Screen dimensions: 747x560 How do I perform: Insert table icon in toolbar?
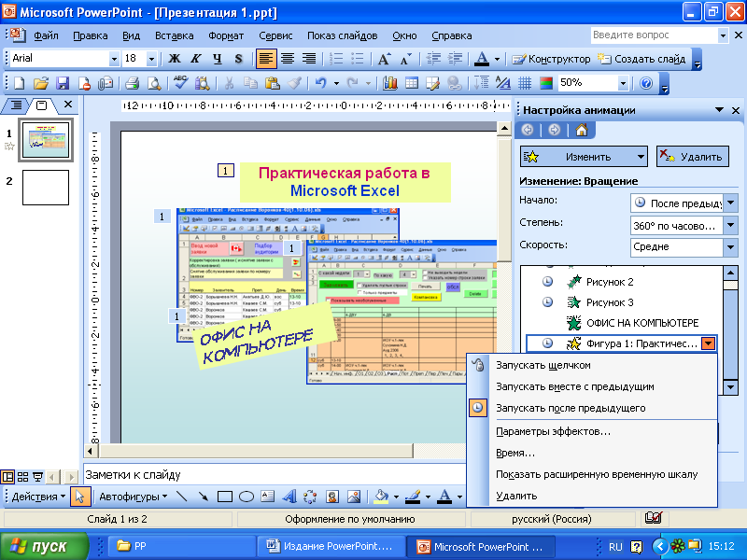click(x=411, y=83)
